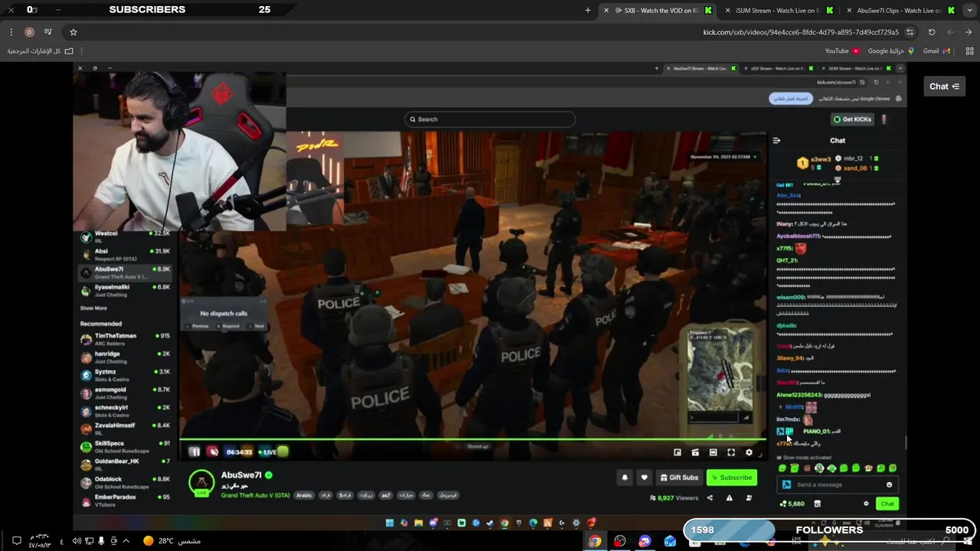Select the Absi channel in sidebar
980x551 pixels.
pyautogui.click(x=126, y=254)
